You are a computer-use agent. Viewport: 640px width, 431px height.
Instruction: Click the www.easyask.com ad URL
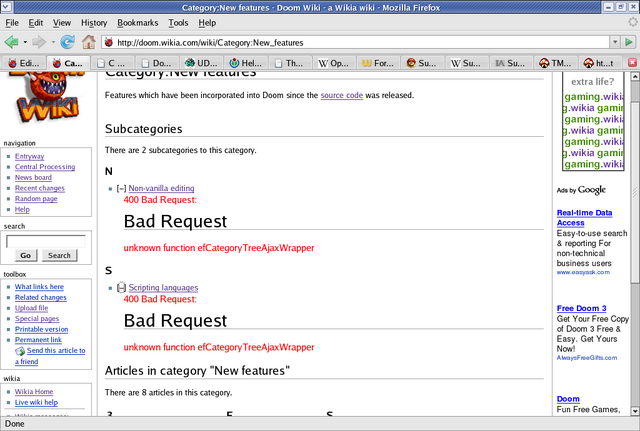pyautogui.click(x=583, y=272)
